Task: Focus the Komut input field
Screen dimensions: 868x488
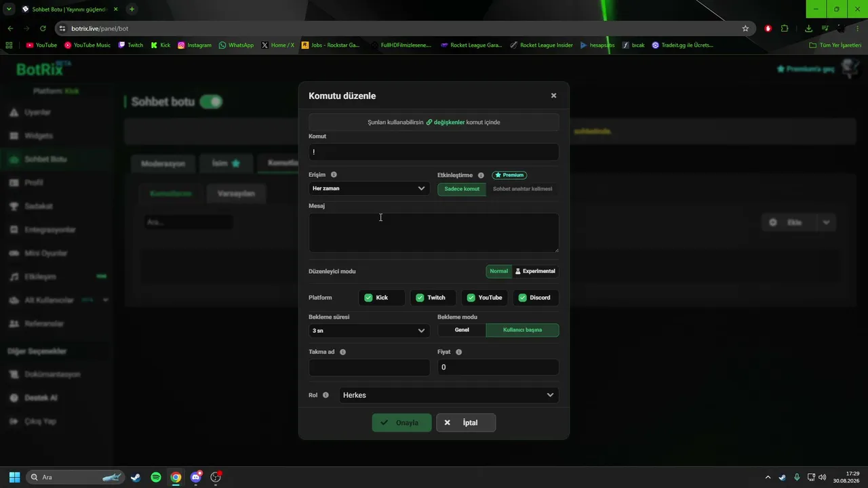Action: 434,152
